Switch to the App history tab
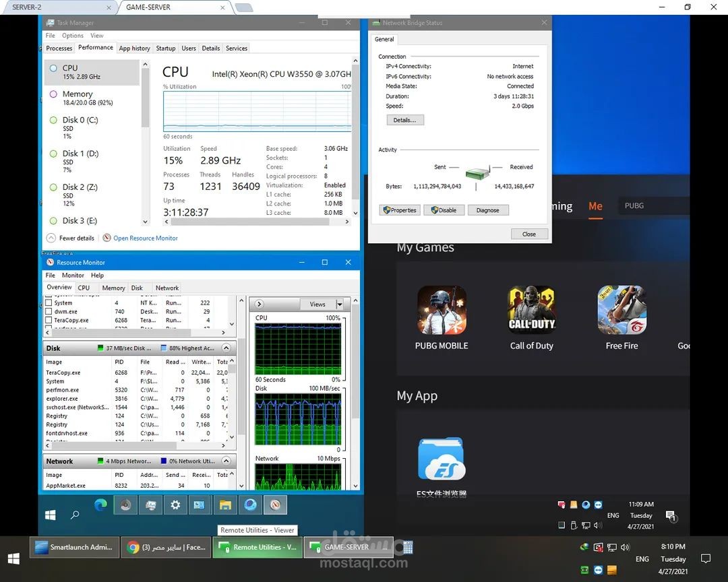The width and height of the screenshot is (728, 582). tap(134, 48)
